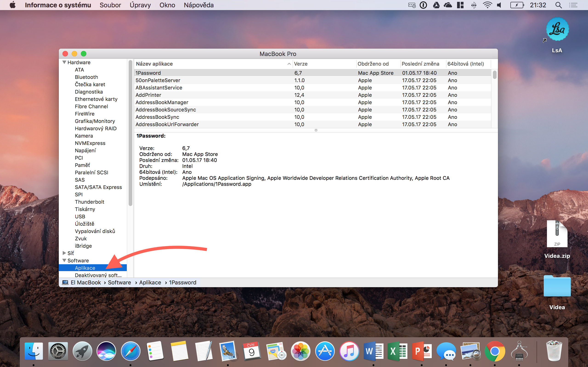Open Siri from the Dock

(x=106, y=351)
